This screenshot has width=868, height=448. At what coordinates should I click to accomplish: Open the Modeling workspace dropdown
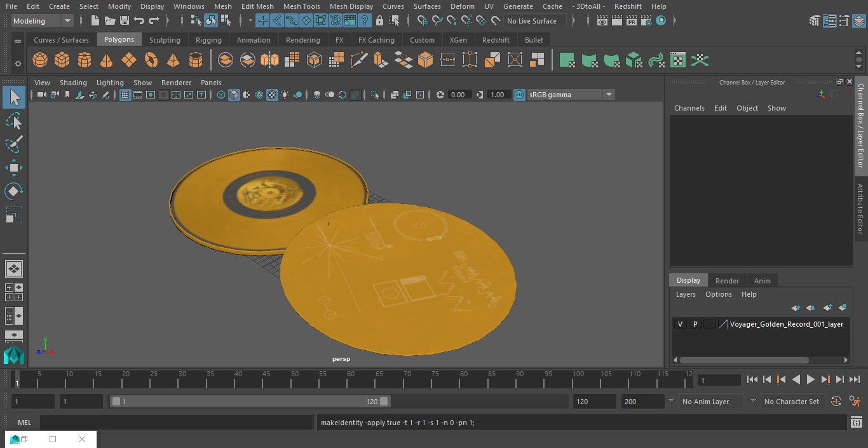pyautogui.click(x=43, y=21)
